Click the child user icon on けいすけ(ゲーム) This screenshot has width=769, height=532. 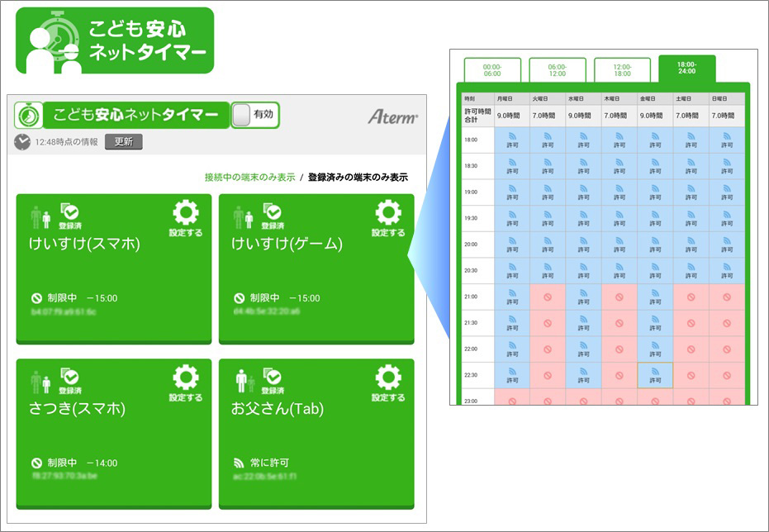click(x=249, y=221)
